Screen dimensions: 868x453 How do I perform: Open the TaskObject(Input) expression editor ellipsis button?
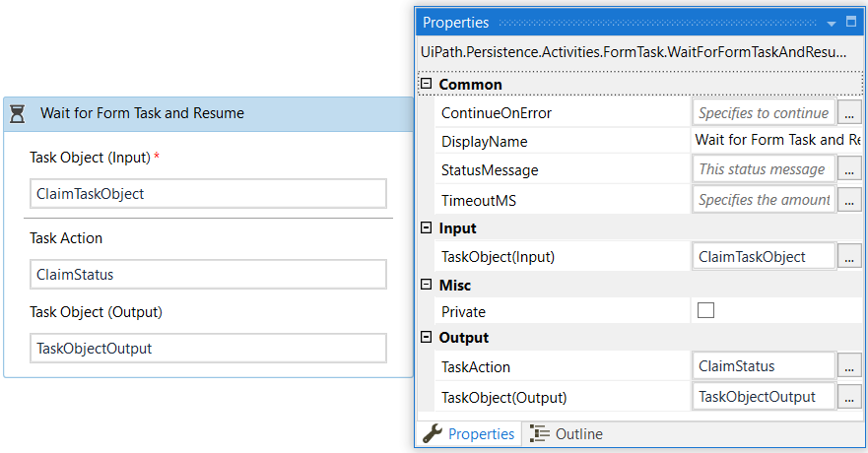pos(849,257)
